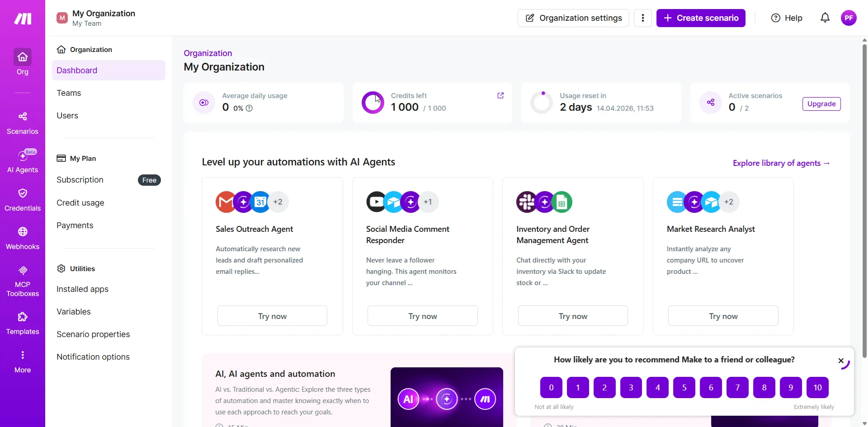Click the average daily usage help icon

click(x=249, y=108)
